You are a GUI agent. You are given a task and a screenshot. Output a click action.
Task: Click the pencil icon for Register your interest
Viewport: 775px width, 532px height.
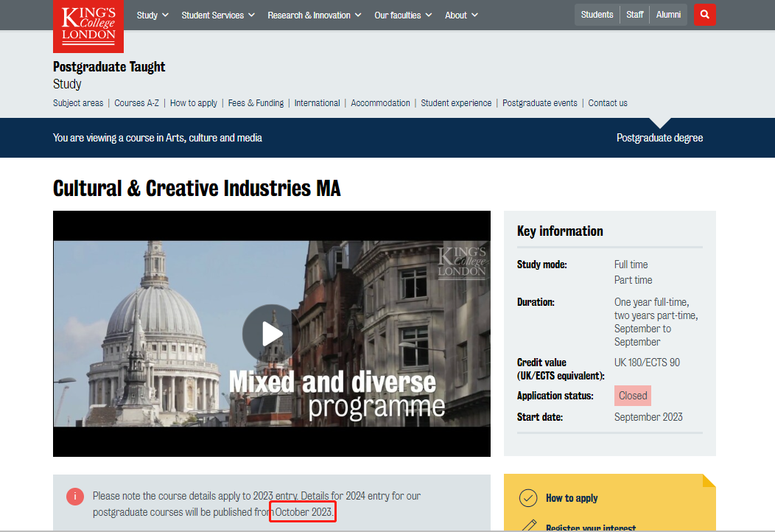[x=528, y=526]
